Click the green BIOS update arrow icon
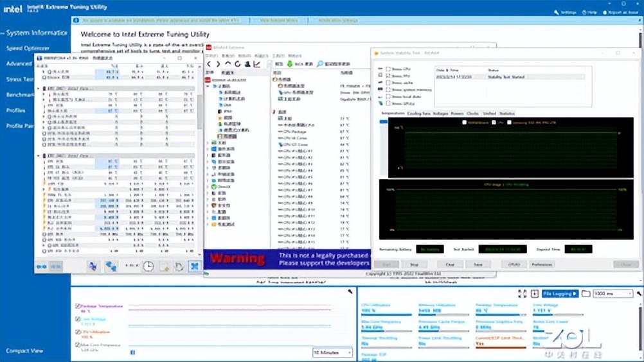This screenshot has width=644, height=362. pyautogui.click(x=290, y=64)
